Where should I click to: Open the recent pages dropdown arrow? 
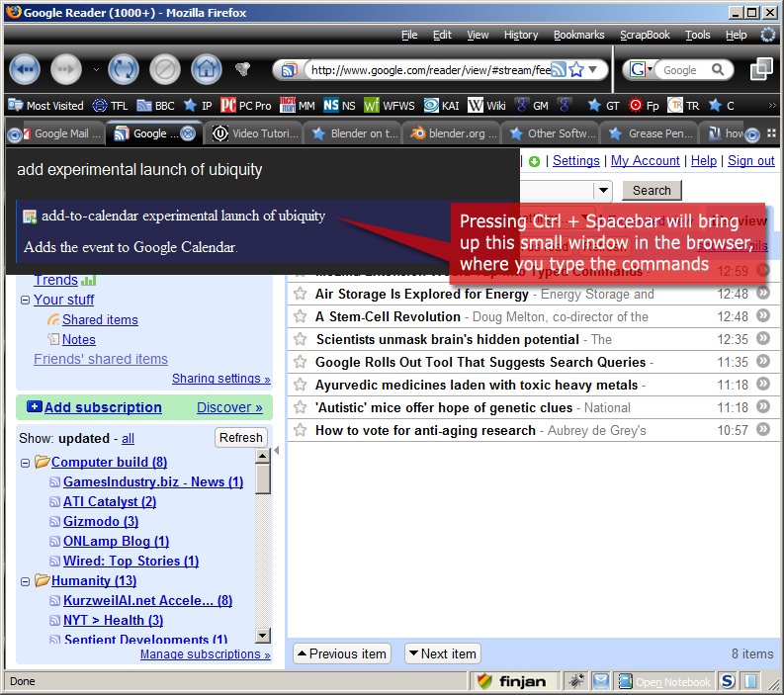tap(96, 70)
